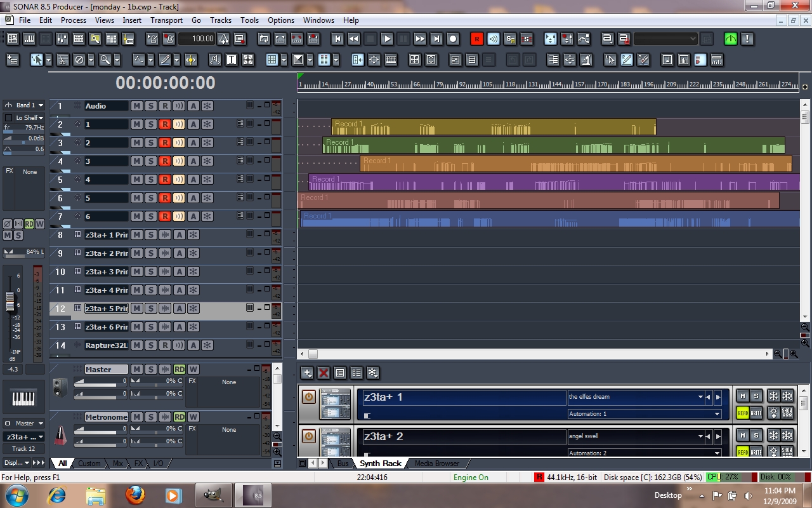
Task: Toggle global Input Echo toolbar icon
Action: click(x=494, y=39)
